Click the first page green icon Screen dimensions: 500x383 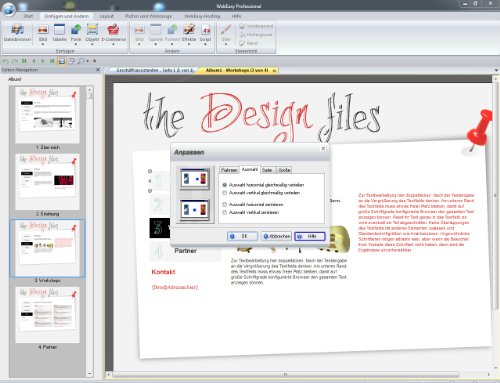[x=24, y=61]
